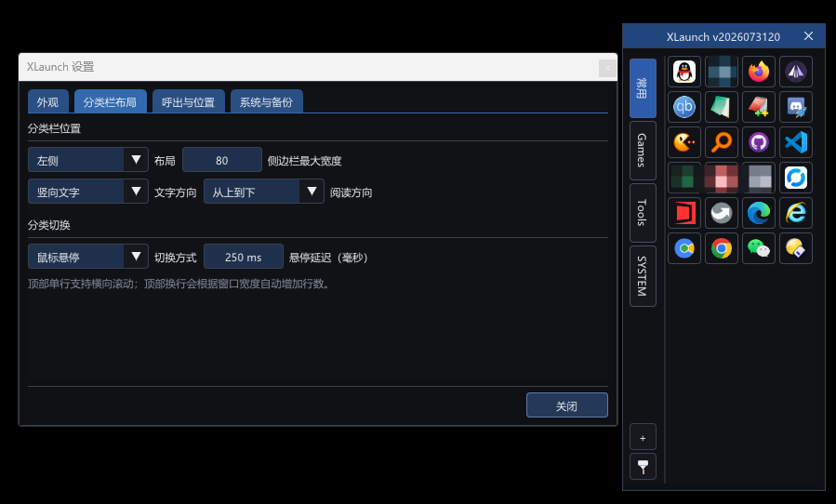Launch the QQ penguin icon
Image resolution: width=836 pixels, height=504 pixels.
(x=684, y=72)
